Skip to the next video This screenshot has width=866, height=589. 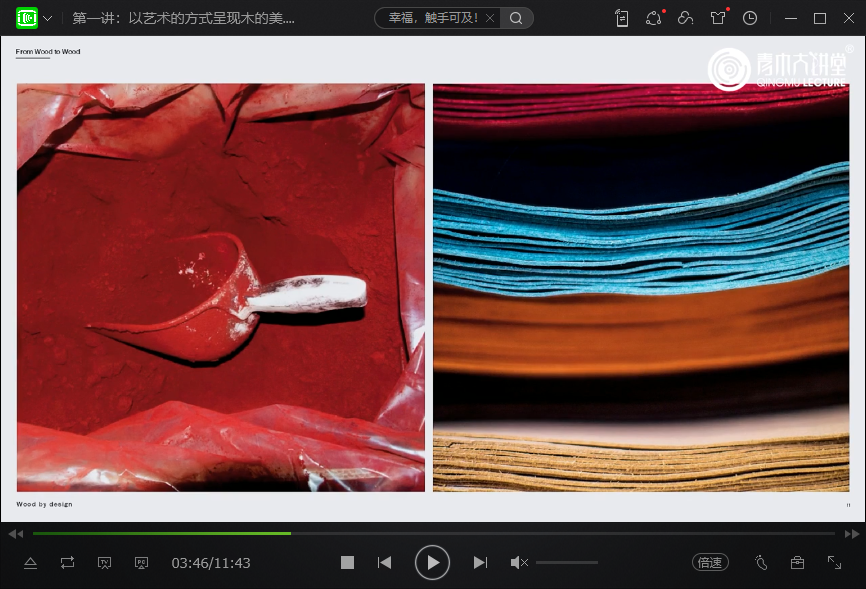click(480, 562)
